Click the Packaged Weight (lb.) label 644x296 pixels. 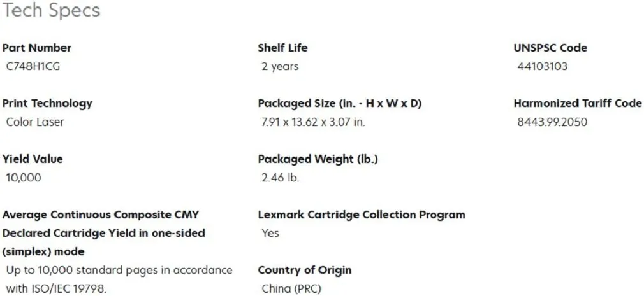318,159
